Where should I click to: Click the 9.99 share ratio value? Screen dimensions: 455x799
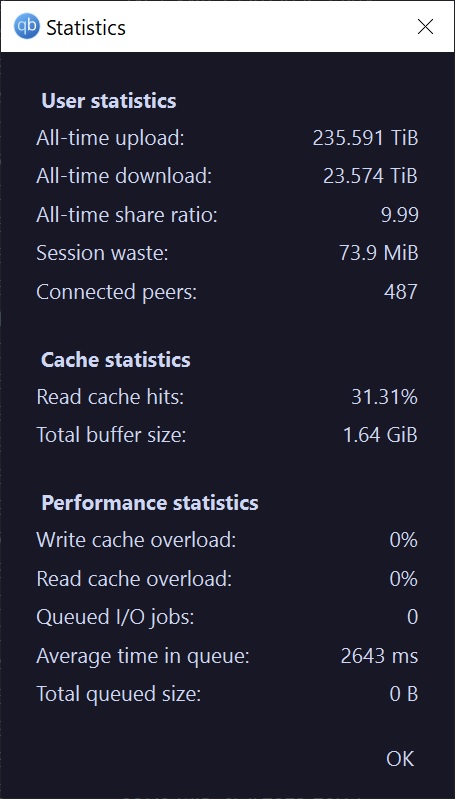click(400, 215)
